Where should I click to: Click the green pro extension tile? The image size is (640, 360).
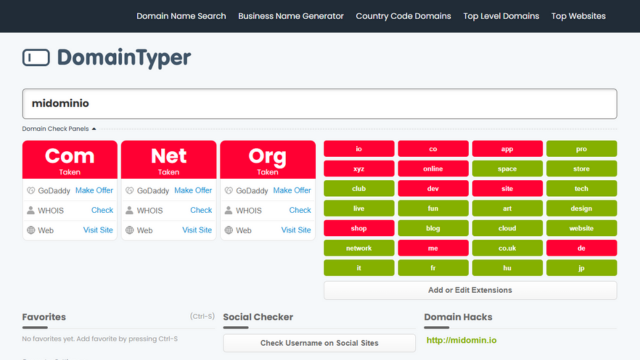coord(582,149)
